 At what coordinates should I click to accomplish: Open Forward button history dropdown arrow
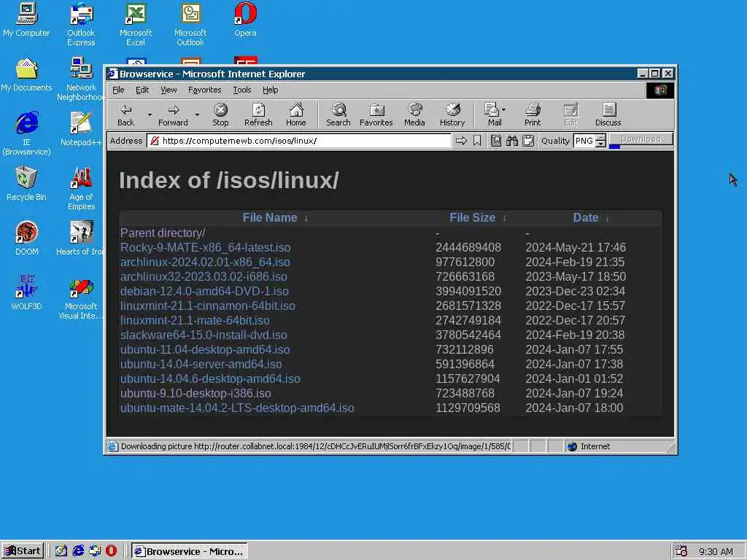tap(197, 114)
